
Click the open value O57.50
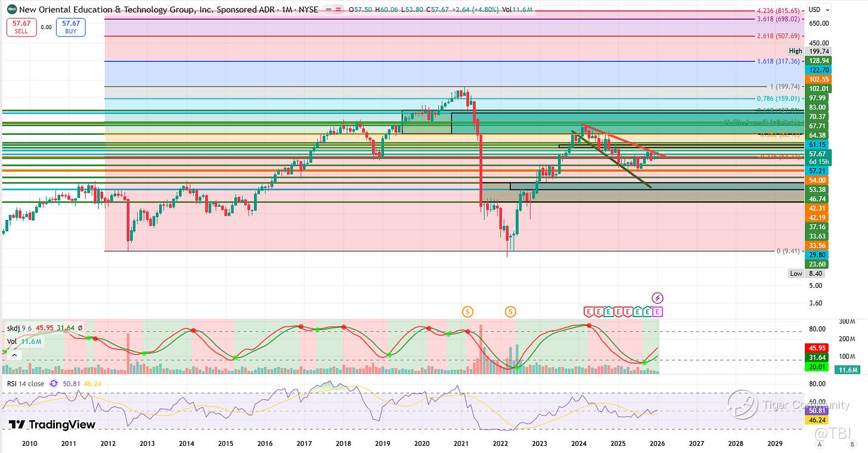tap(361, 10)
